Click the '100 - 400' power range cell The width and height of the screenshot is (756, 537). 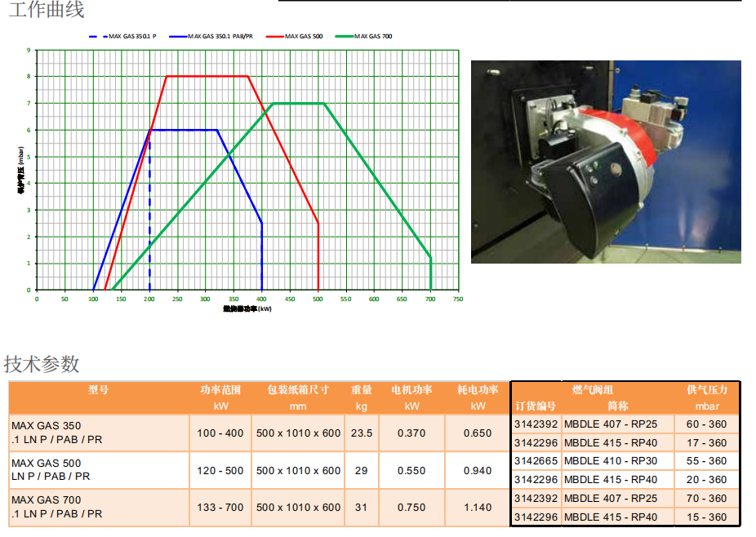point(220,433)
